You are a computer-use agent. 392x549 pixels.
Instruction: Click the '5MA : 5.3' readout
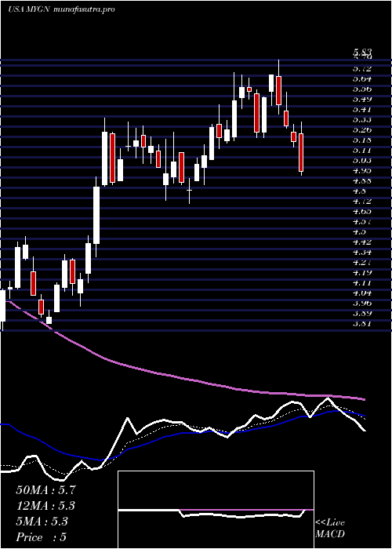(x=42, y=522)
